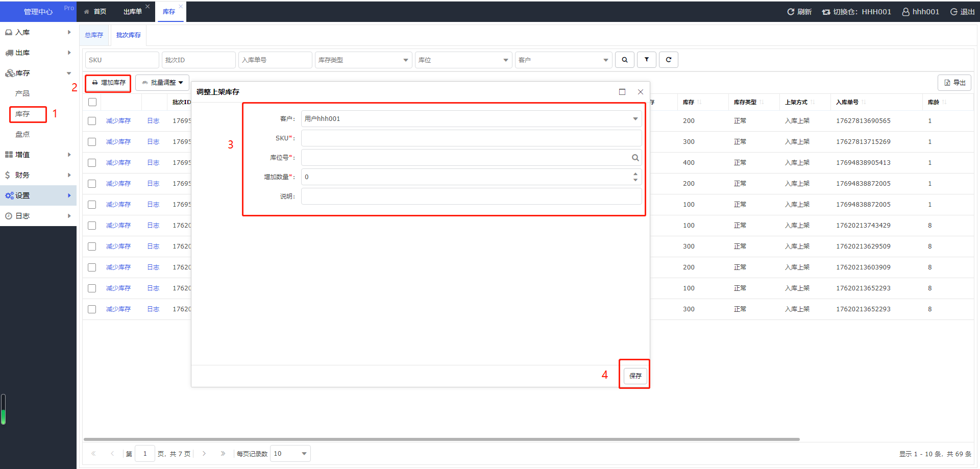
Task: Check the row with 库存 400
Action: (x=92, y=163)
